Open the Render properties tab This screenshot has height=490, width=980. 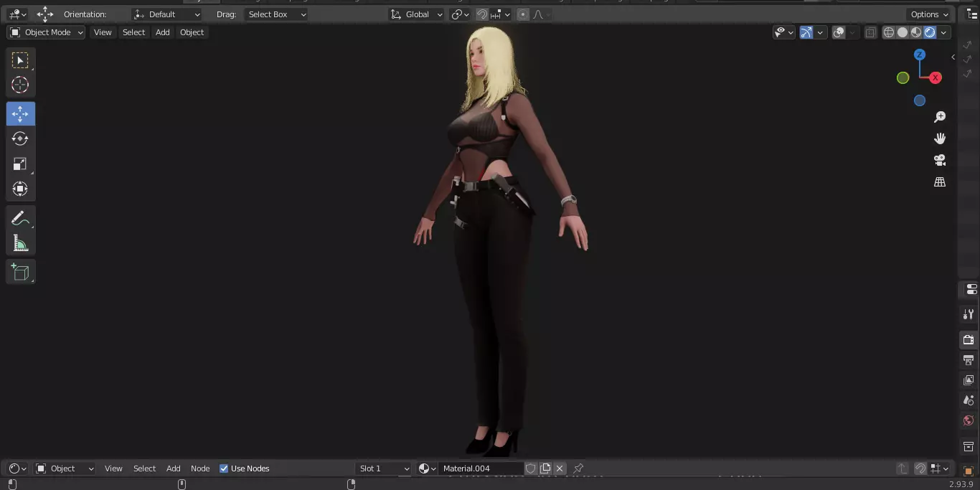(969, 339)
